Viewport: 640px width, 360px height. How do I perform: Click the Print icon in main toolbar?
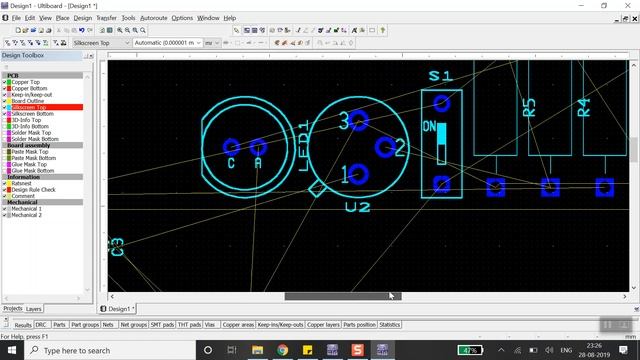pos(49,30)
